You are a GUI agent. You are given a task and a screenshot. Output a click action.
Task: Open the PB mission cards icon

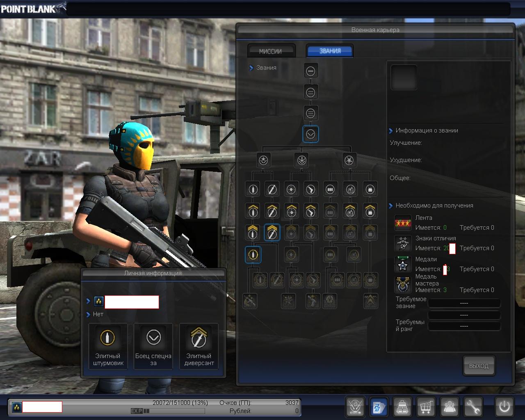click(x=379, y=407)
